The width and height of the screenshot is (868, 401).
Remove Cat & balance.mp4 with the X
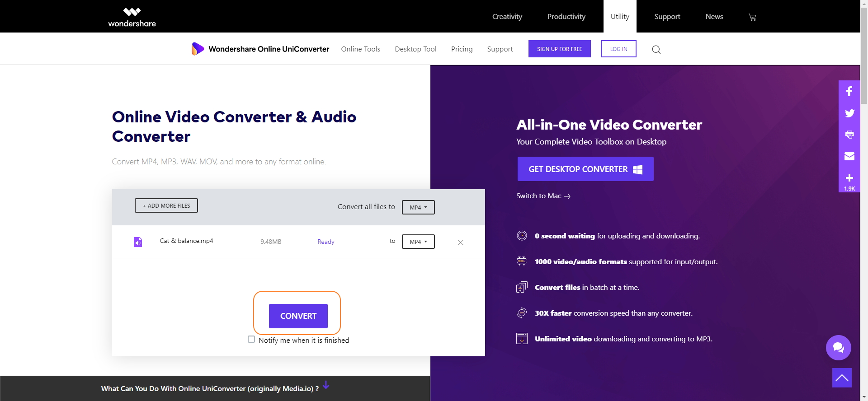tap(461, 242)
